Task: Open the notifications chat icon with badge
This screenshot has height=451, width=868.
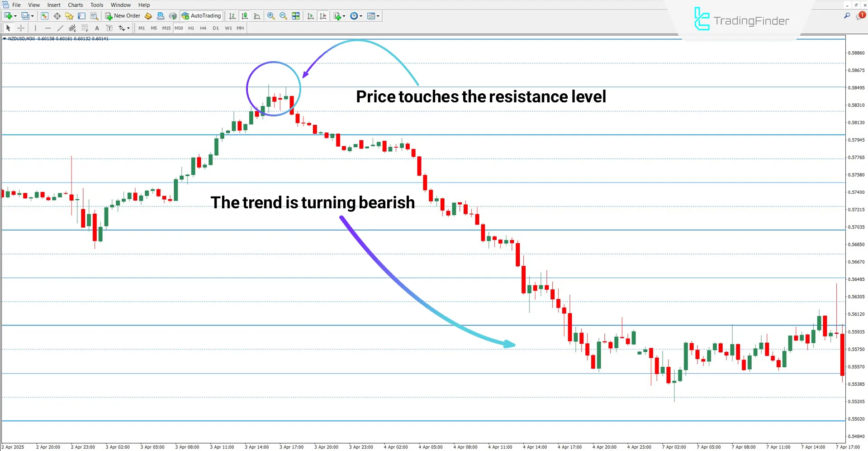Action: pyautogui.click(x=860, y=16)
